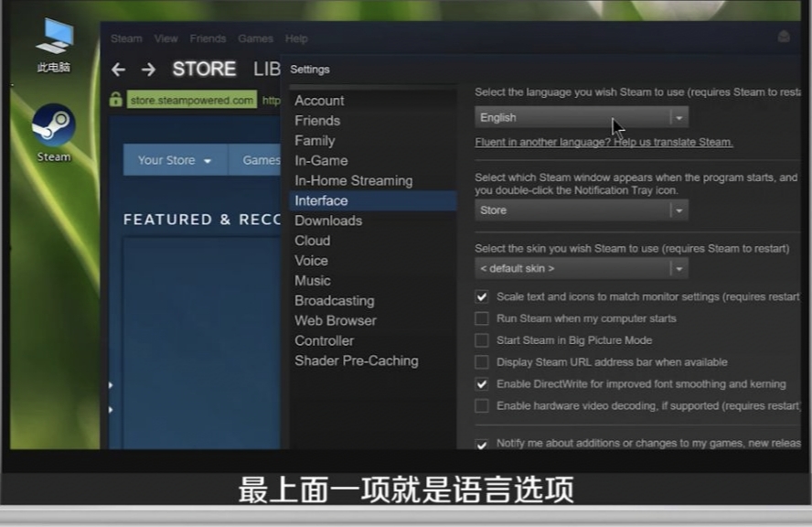This screenshot has width=812, height=527.
Task: Select Friends in the Settings category list
Action: pos(373,121)
